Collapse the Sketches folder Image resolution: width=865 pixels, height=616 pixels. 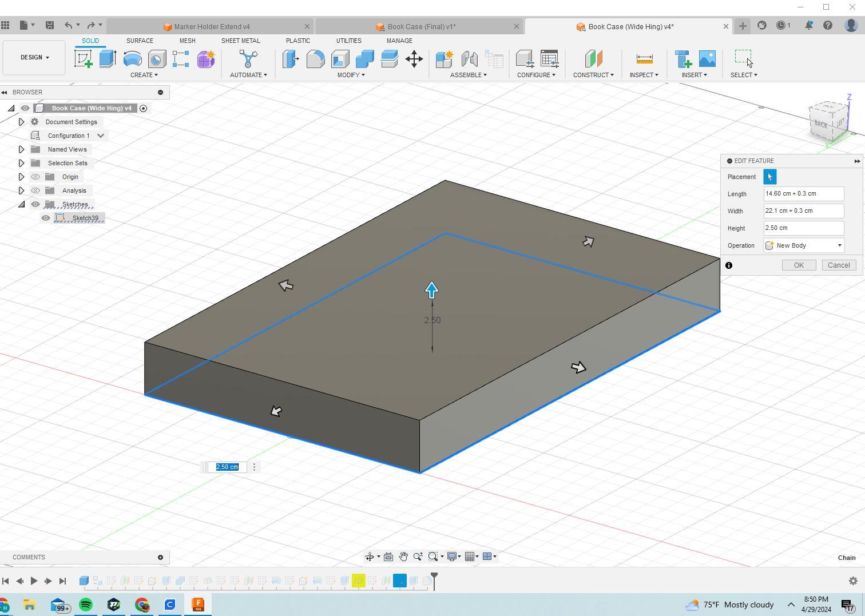(21, 204)
